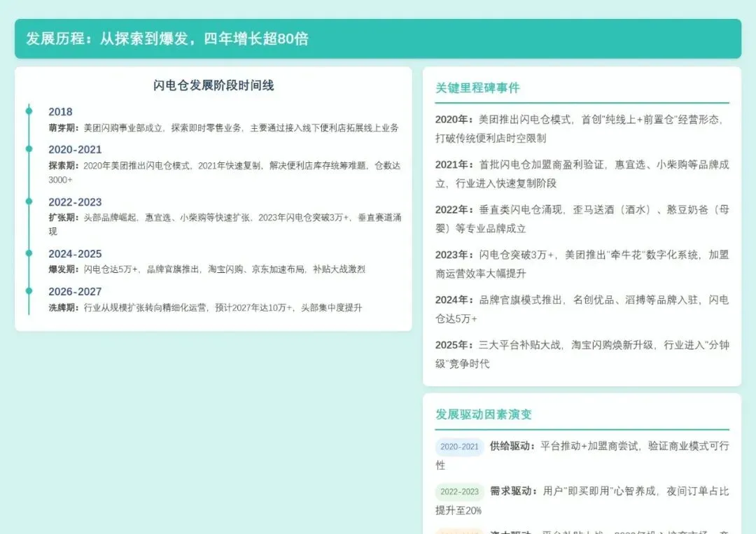Select the 2022-2023 timeline dot marker
The width and height of the screenshot is (756, 534).
(29, 202)
